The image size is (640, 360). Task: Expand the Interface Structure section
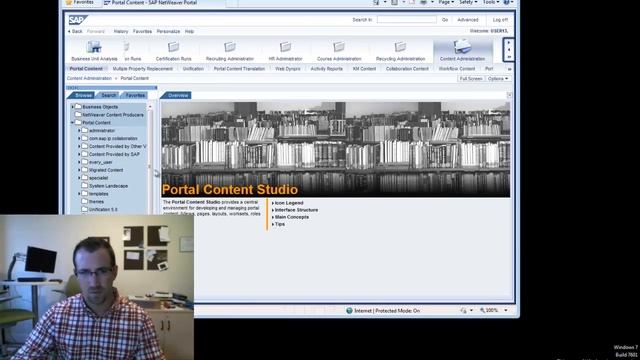click(x=295, y=210)
